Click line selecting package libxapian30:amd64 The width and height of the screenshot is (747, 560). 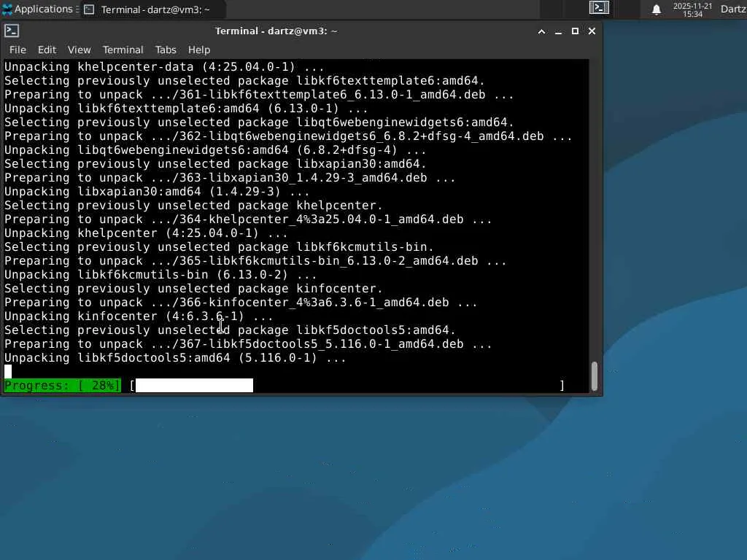pyautogui.click(x=215, y=163)
